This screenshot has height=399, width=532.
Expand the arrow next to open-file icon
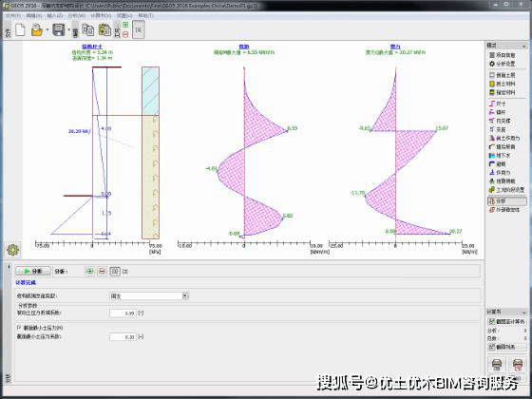pos(47,30)
